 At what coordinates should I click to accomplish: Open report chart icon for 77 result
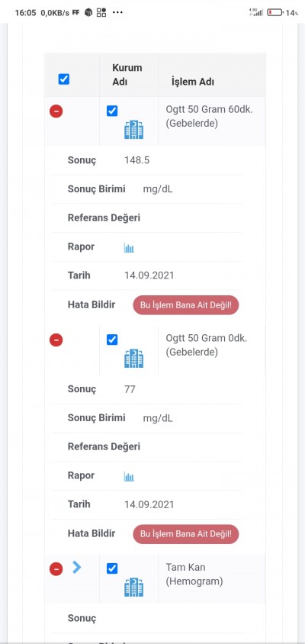click(129, 476)
